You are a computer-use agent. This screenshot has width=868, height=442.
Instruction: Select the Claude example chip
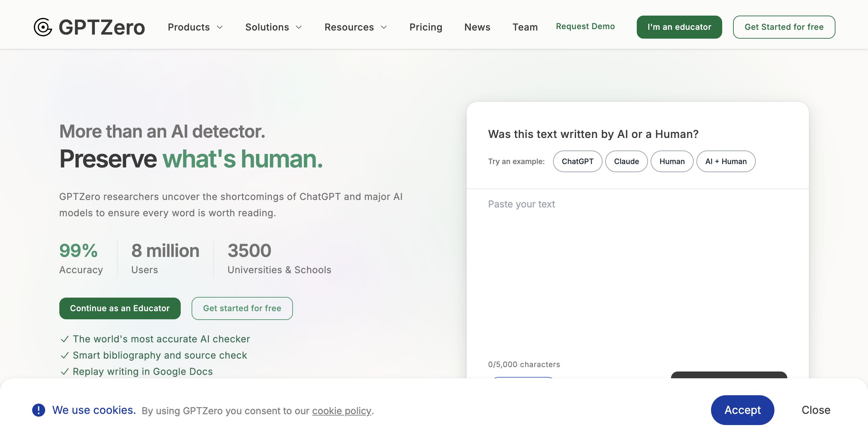(626, 161)
